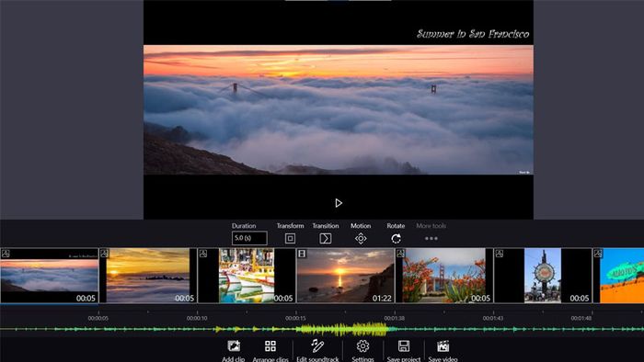644x362 pixels.
Task: Click the 00:00:15 timeline marker
Action: (295, 318)
